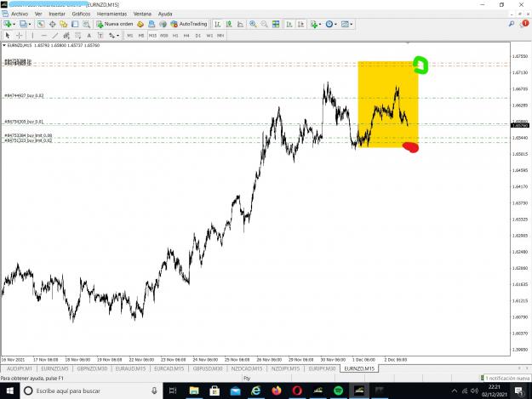Viewport: 532px width, 399px height.
Task: Select the Trendline drawing tool
Action: pos(55,35)
